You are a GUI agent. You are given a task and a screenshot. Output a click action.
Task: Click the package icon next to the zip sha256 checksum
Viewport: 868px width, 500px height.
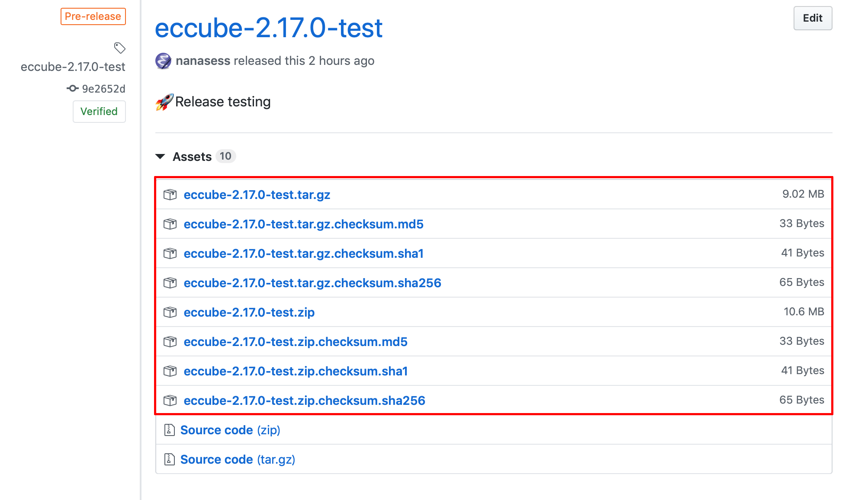point(170,400)
